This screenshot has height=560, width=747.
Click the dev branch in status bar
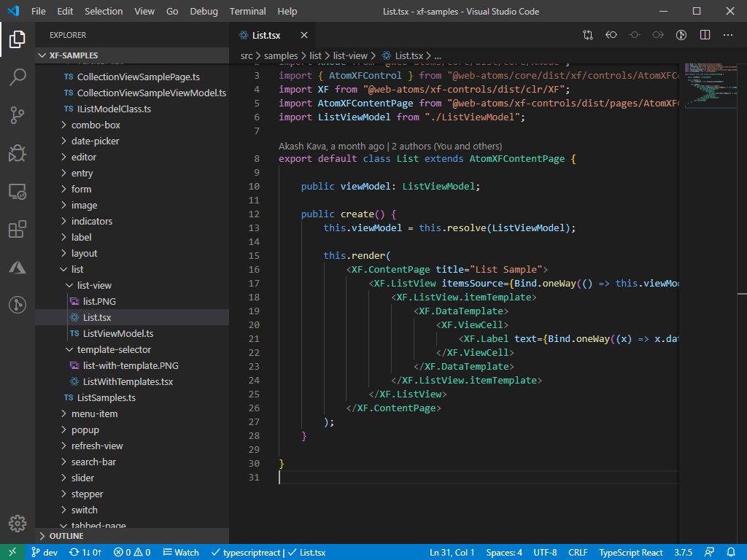(x=44, y=552)
